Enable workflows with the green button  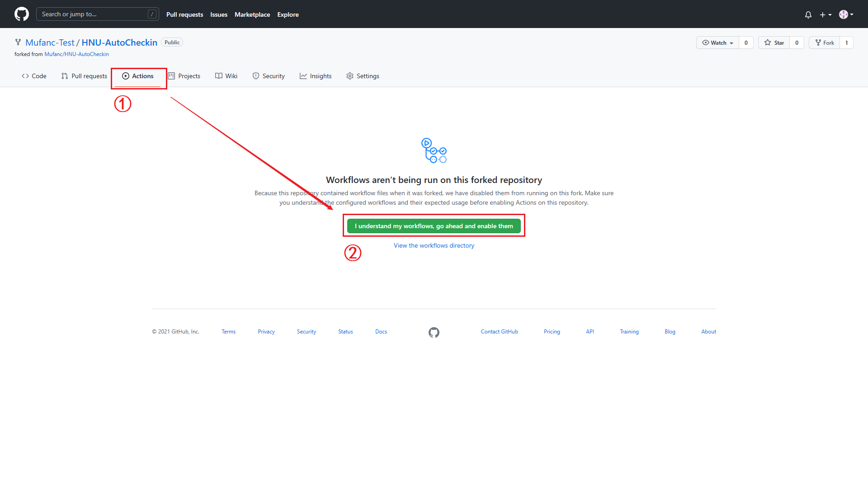(x=434, y=226)
